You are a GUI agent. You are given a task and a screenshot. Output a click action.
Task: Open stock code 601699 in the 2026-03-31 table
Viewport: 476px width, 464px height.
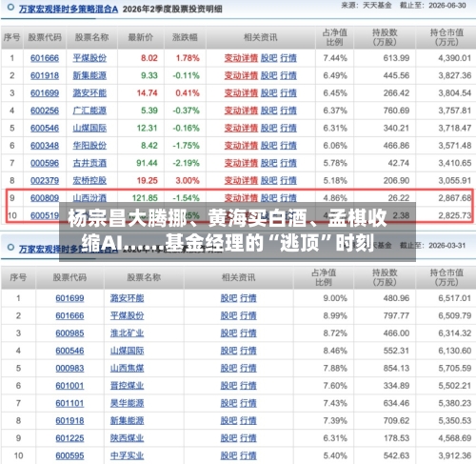(69, 298)
